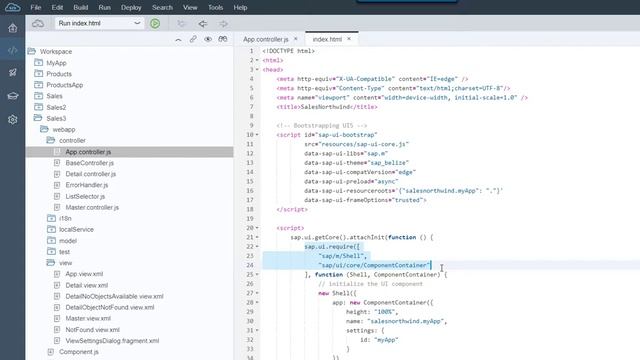Open the Run index.html configuration dropdown
Image resolution: width=640 pixels, height=360 pixels.
point(99,23)
